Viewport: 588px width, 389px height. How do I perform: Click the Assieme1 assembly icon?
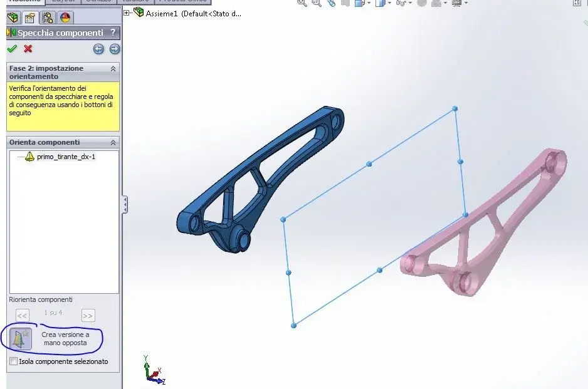(x=139, y=12)
